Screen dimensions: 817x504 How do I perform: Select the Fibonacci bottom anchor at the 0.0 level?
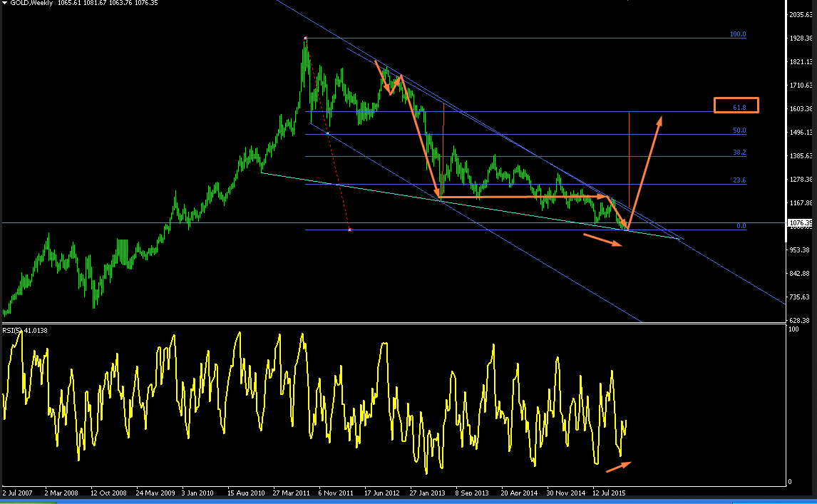(349, 230)
